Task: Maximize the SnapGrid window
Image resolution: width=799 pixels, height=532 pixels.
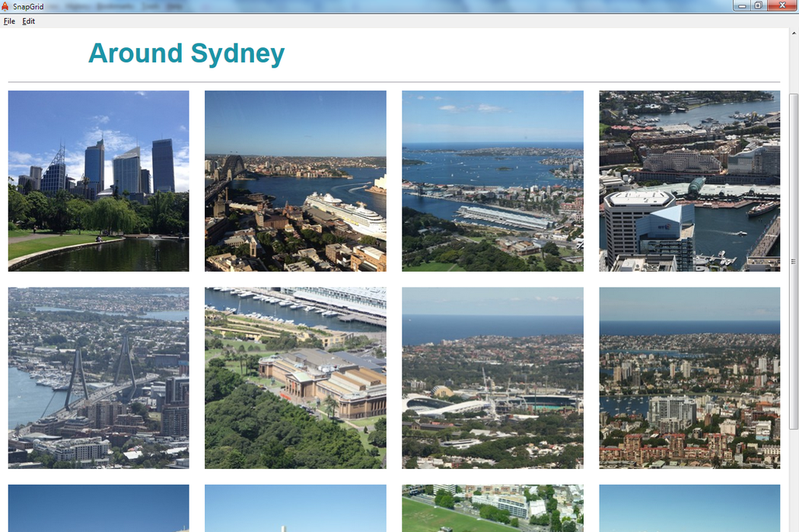Action: click(758, 6)
